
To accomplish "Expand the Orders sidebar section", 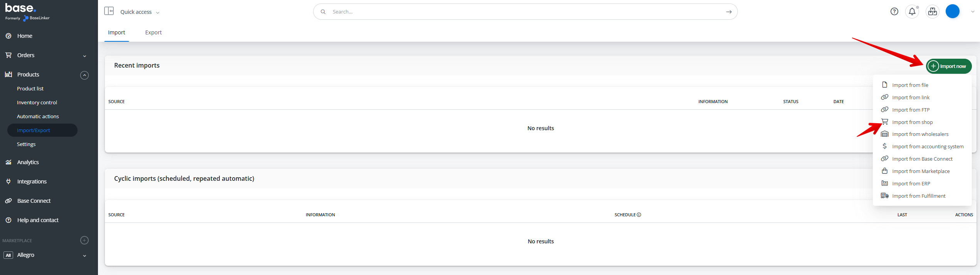I will (x=84, y=56).
